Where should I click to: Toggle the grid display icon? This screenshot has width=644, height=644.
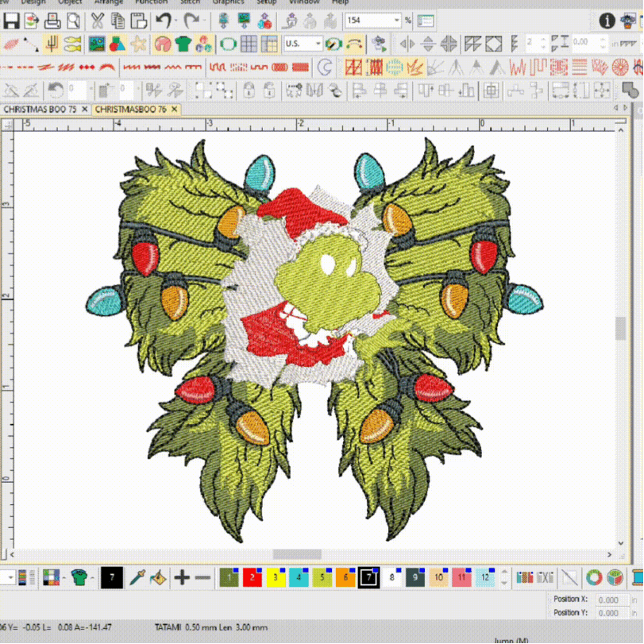coord(249,44)
